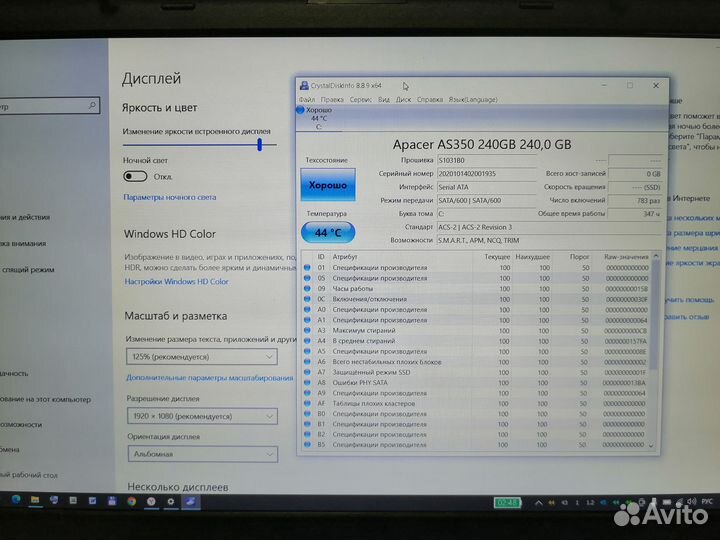Click status circle of A7 Защищённый режим SSD

pos(307,372)
